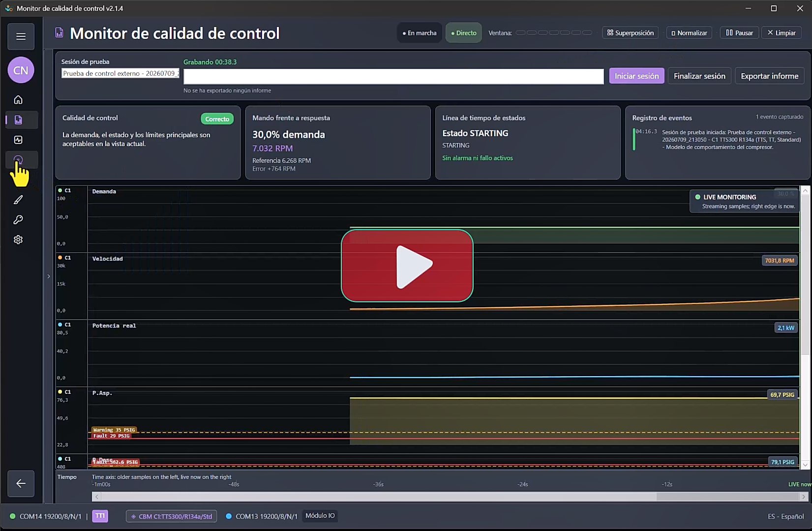Play the video with the red play button

pyautogui.click(x=407, y=265)
